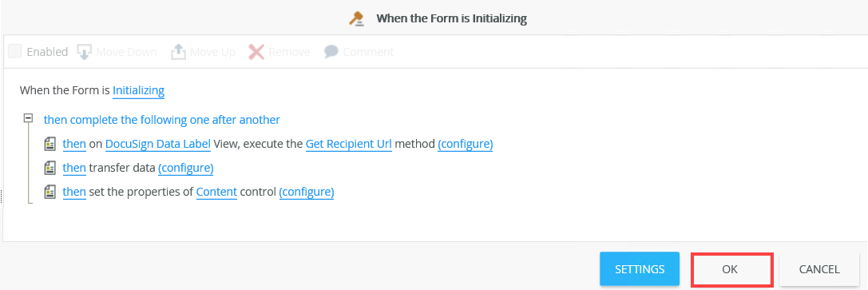Click the Move Down arrow icon
The height and width of the screenshot is (290, 868).
(x=84, y=51)
